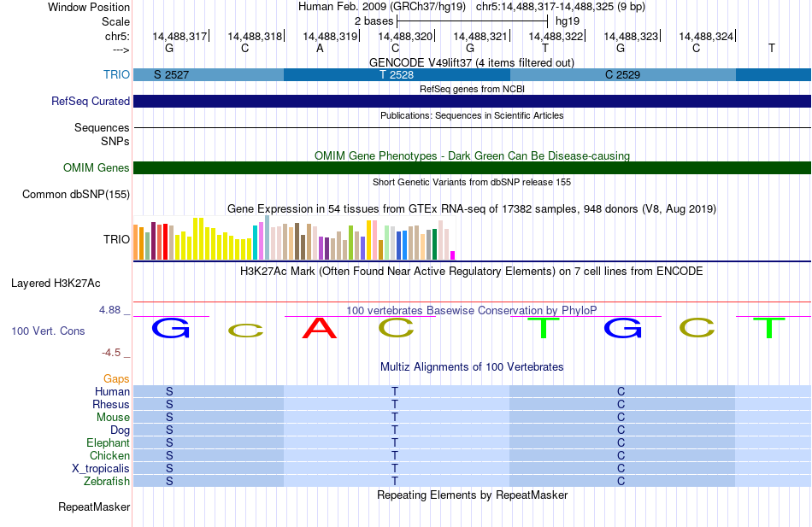Click the 14,488,324 position marker
The width and height of the screenshot is (812, 527).
tap(706, 36)
